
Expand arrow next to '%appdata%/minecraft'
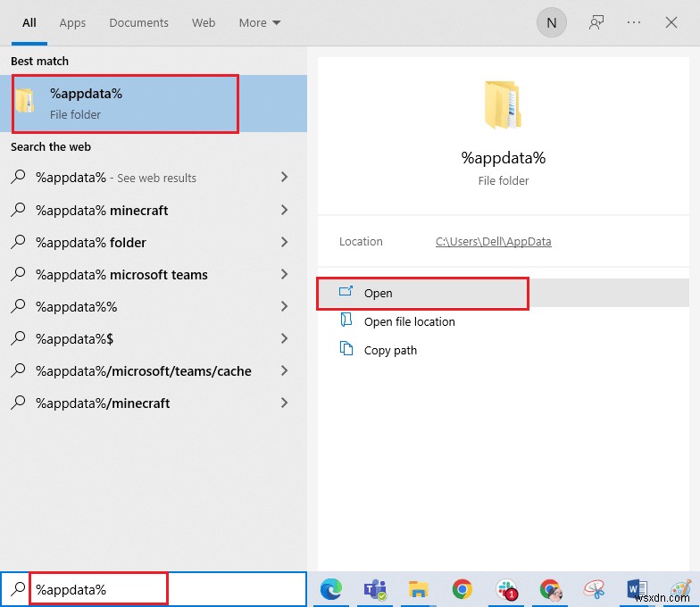tap(284, 403)
